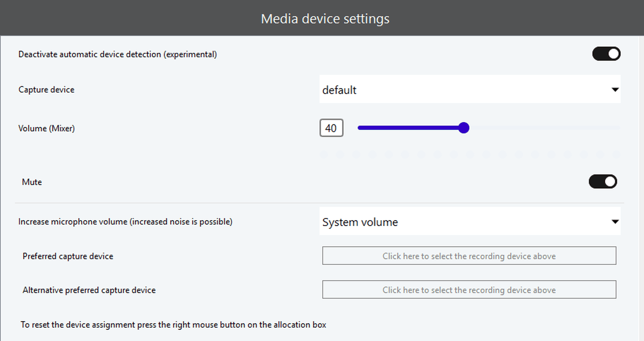Click the arrow on the Capture device dropdown
Viewport: 644px width, 341px height.
(x=615, y=90)
